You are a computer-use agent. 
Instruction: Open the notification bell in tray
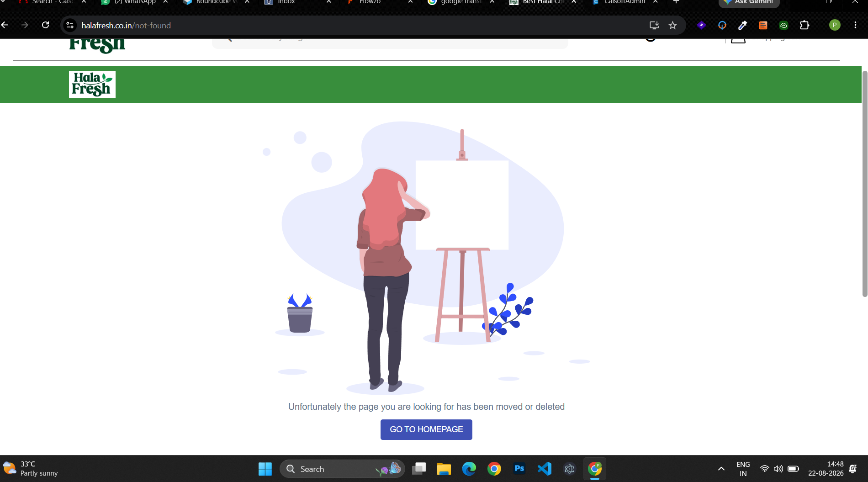coord(853,469)
